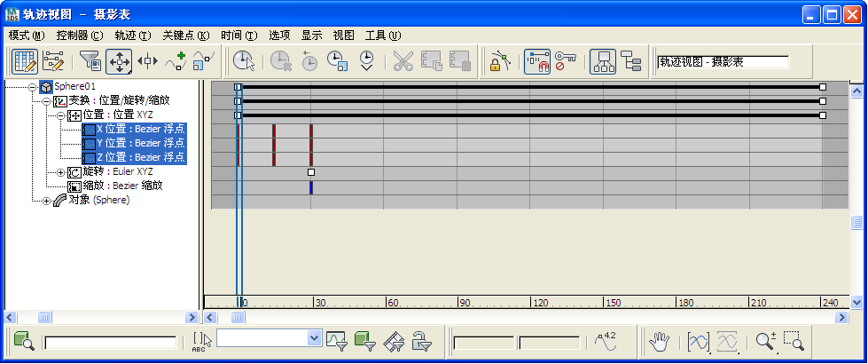Open the 视图 menu

(x=343, y=36)
